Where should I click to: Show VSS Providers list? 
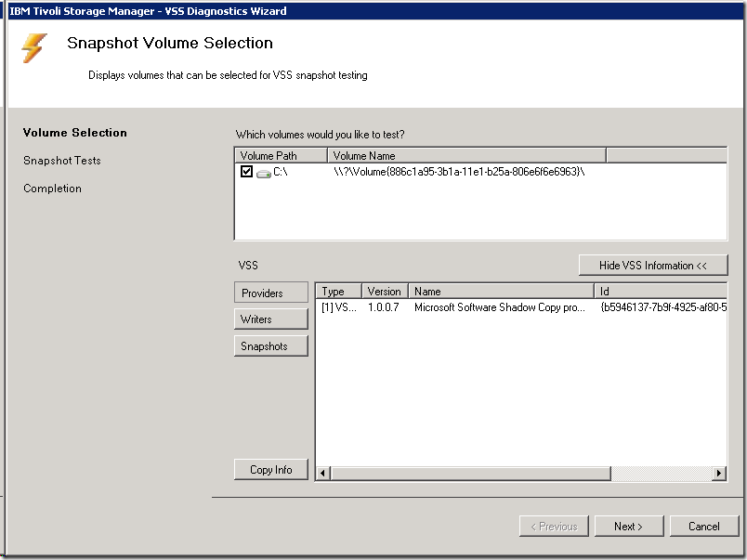point(270,293)
